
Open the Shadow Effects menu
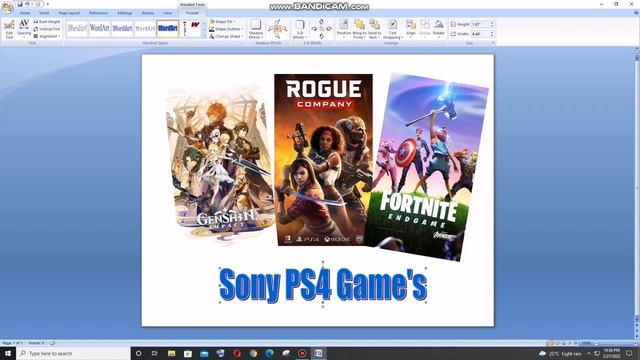click(256, 29)
